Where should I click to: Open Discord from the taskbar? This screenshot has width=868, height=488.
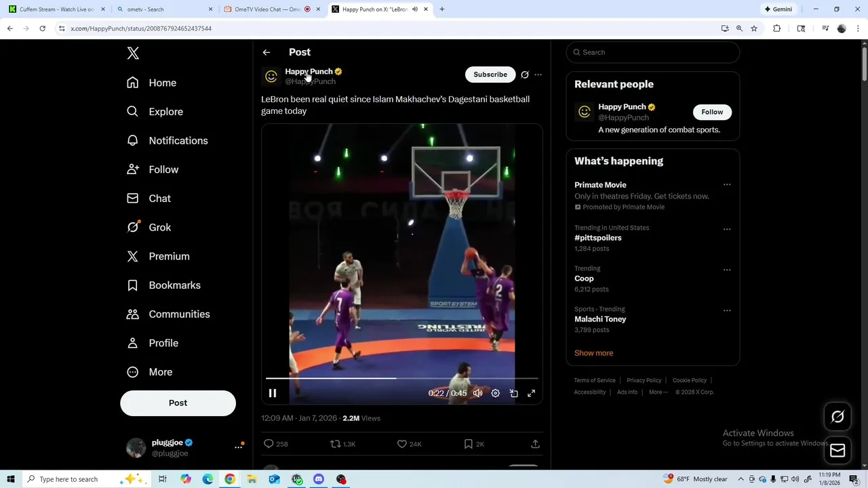coord(319,479)
